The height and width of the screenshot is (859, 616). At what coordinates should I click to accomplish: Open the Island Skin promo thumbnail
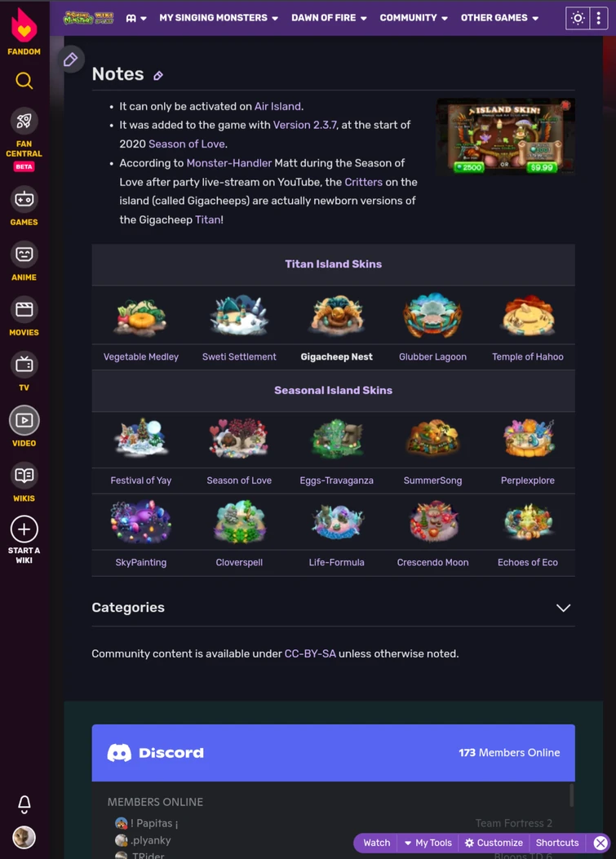(505, 136)
